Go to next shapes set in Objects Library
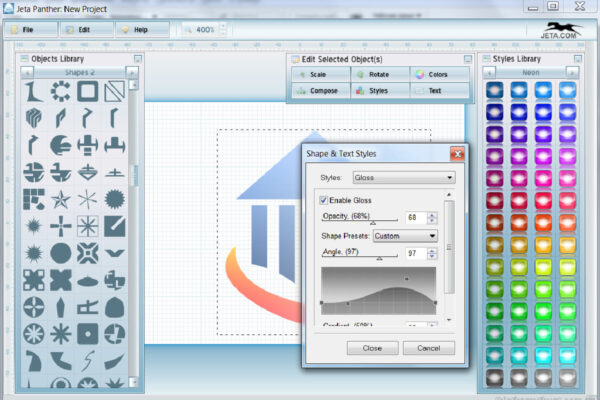Image resolution: width=600 pixels, height=400 pixels. tap(131, 72)
